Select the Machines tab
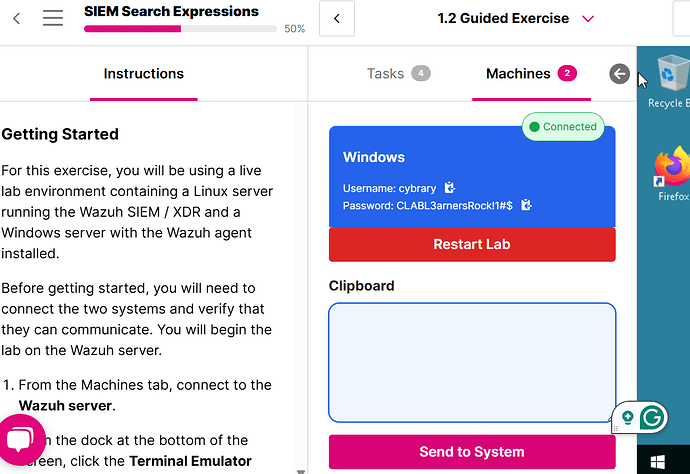 pos(531,73)
